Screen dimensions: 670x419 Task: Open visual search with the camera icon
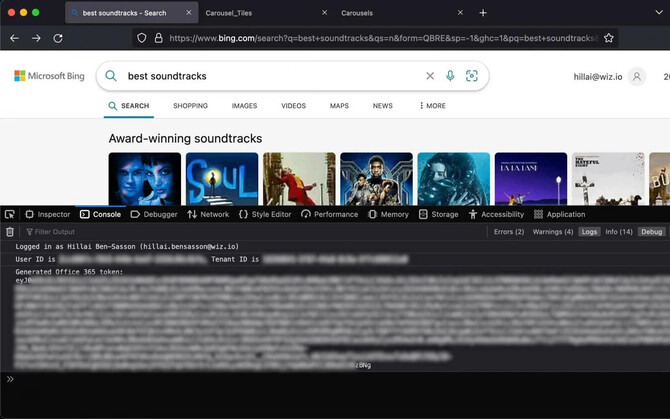click(472, 76)
